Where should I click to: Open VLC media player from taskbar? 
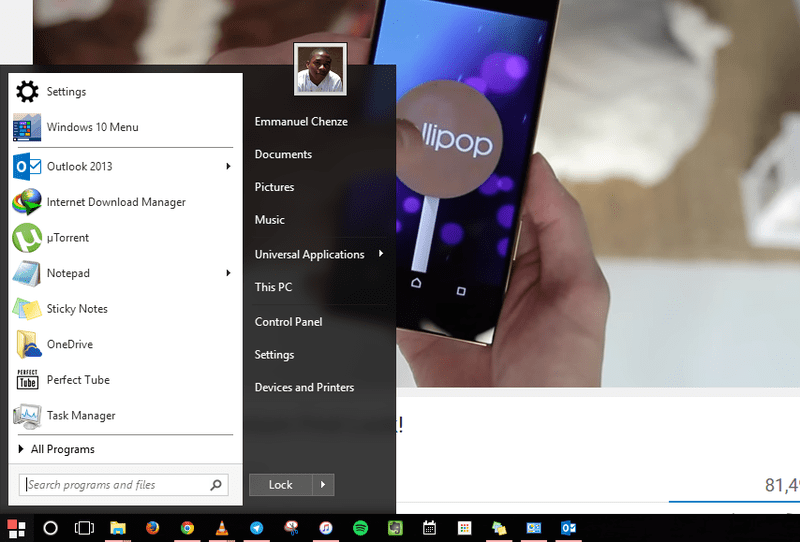point(222,528)
